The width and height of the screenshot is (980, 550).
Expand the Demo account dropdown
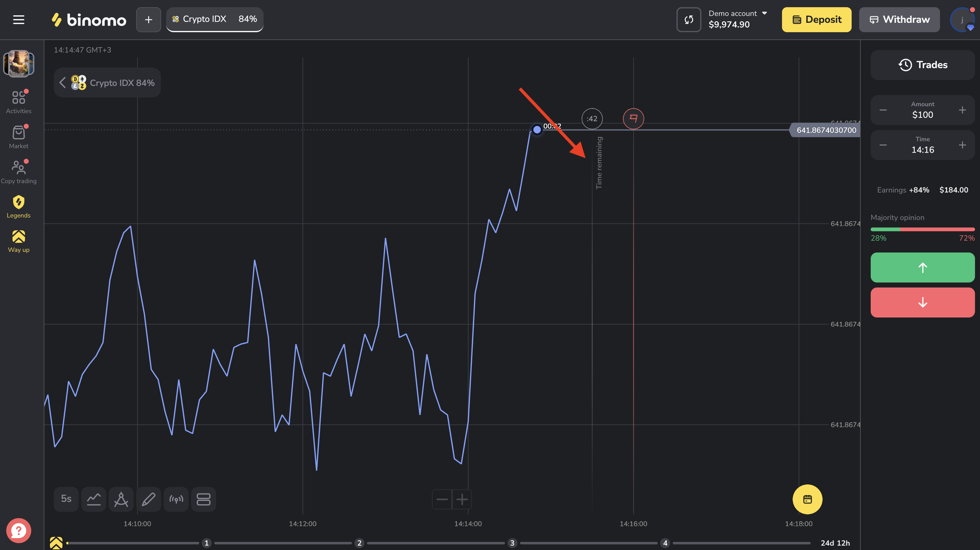[737, 13]
